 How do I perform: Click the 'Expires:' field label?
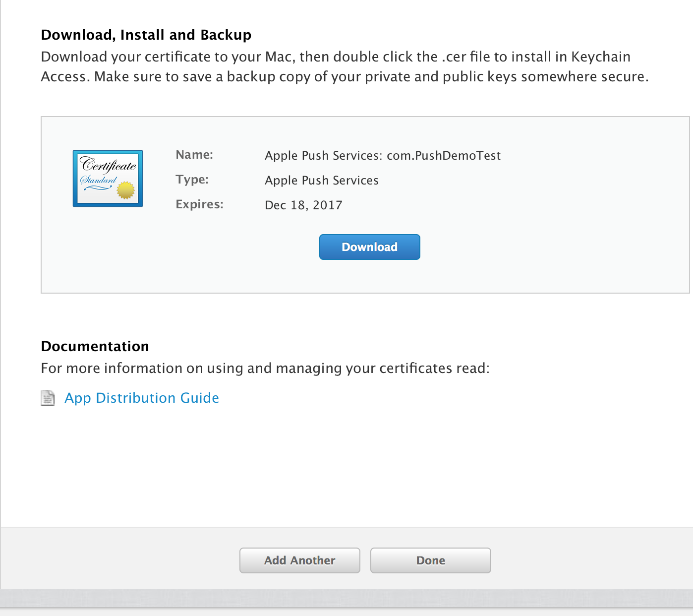pos(199,204)
